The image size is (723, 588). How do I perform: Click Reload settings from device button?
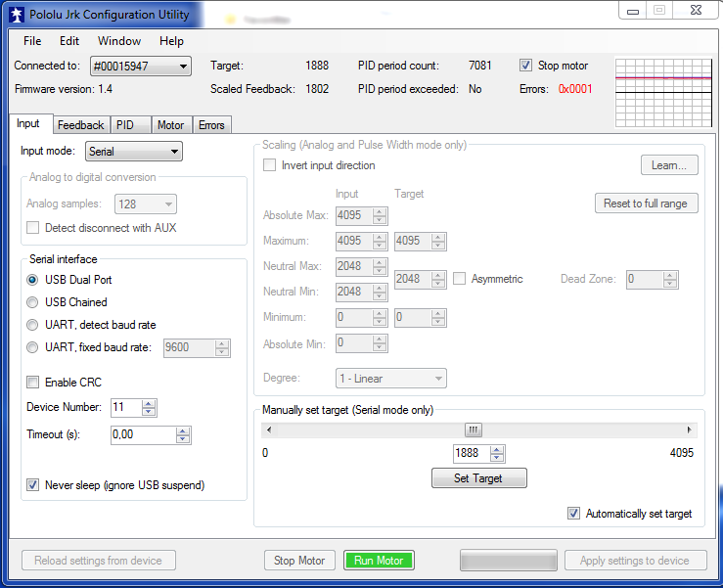coord(98,561)
